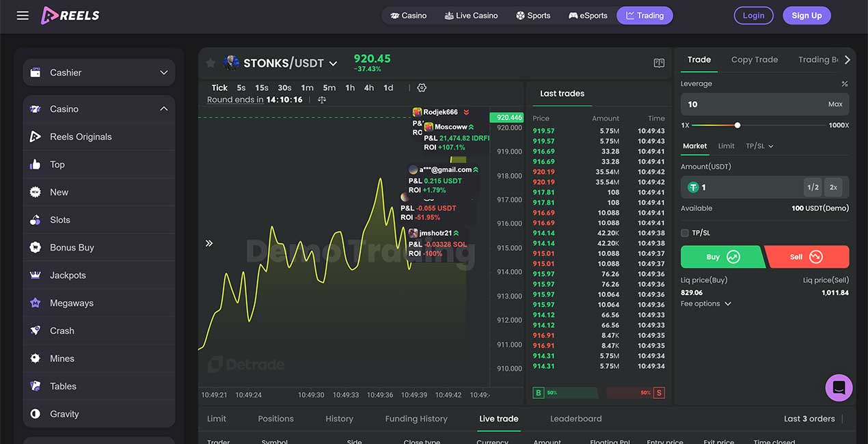Viewport: 868px width, 444px height.
Task: Switch to Funding History tab
Action: tap(416, 419)
